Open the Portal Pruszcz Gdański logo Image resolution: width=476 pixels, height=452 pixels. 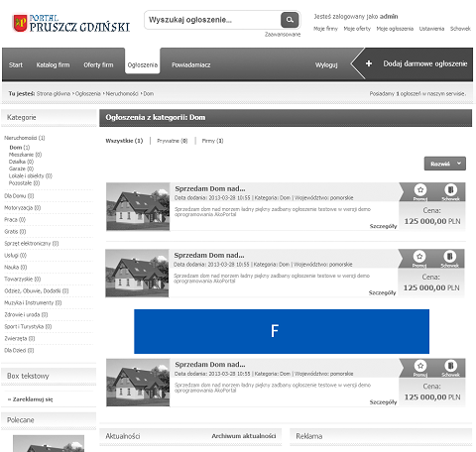[70, 23]
